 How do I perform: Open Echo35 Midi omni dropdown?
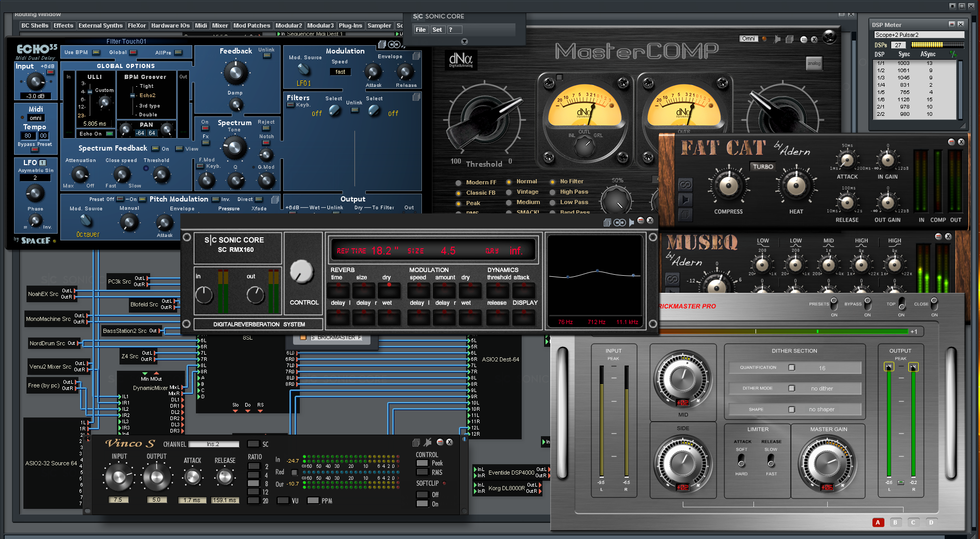tap(36, 118)
